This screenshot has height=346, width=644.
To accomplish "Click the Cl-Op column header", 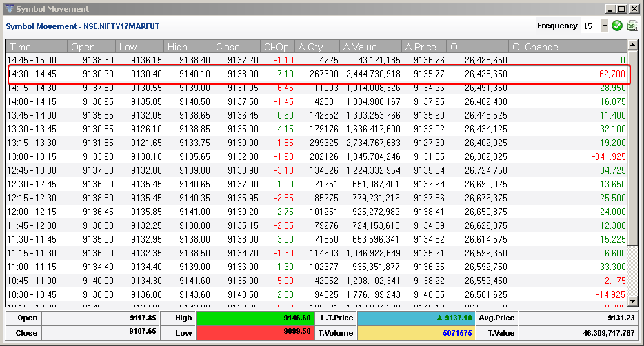I will [x=278, y=47].
